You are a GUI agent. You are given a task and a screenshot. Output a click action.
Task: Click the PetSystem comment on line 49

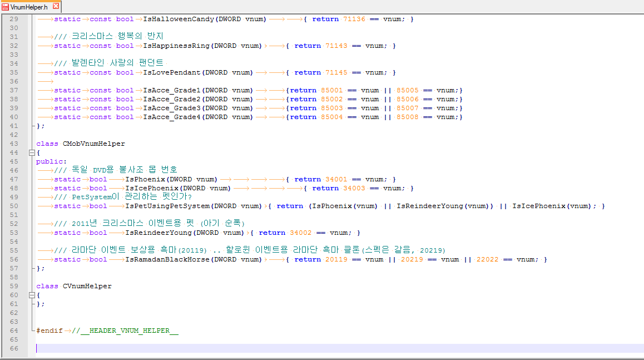[x=123, y=197]
